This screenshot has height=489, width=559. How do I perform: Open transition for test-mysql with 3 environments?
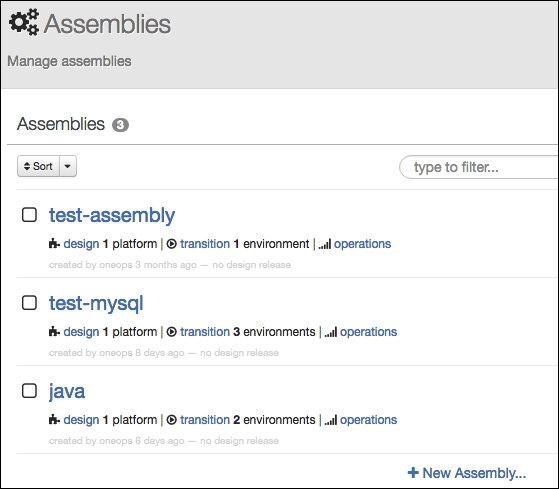tap(205, 332)
